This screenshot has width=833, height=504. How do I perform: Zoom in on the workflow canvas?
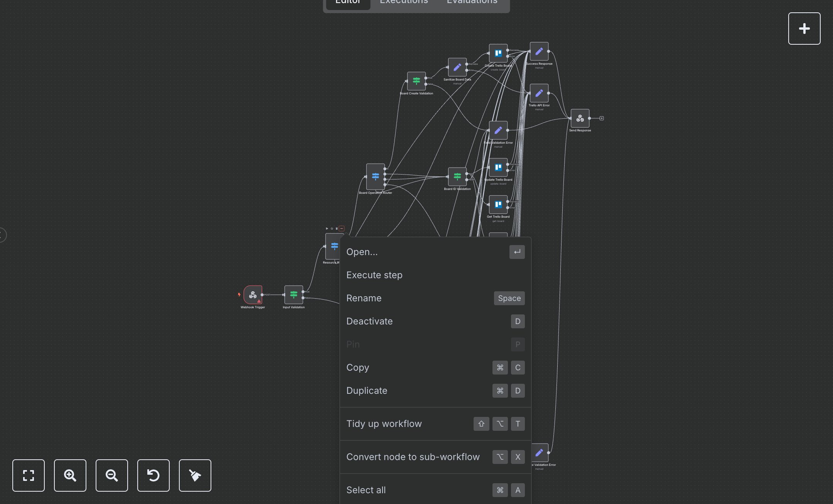[70, 475]
